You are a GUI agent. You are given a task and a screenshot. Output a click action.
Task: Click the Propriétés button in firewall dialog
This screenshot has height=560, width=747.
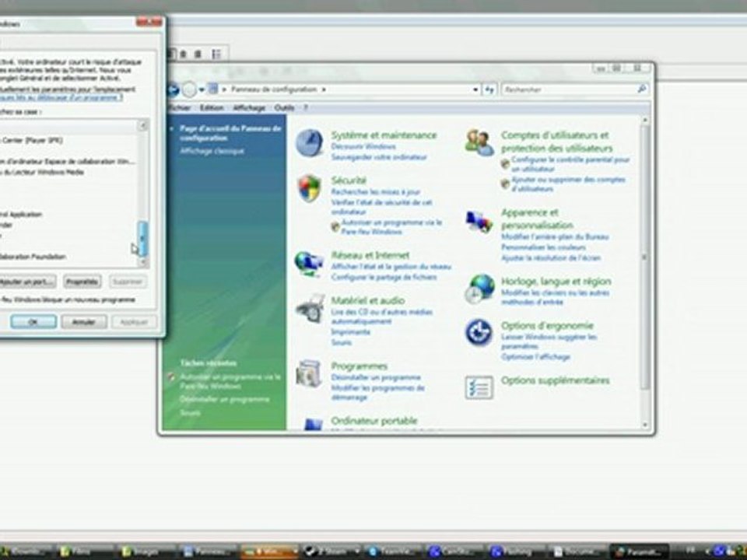pos(82,282)
